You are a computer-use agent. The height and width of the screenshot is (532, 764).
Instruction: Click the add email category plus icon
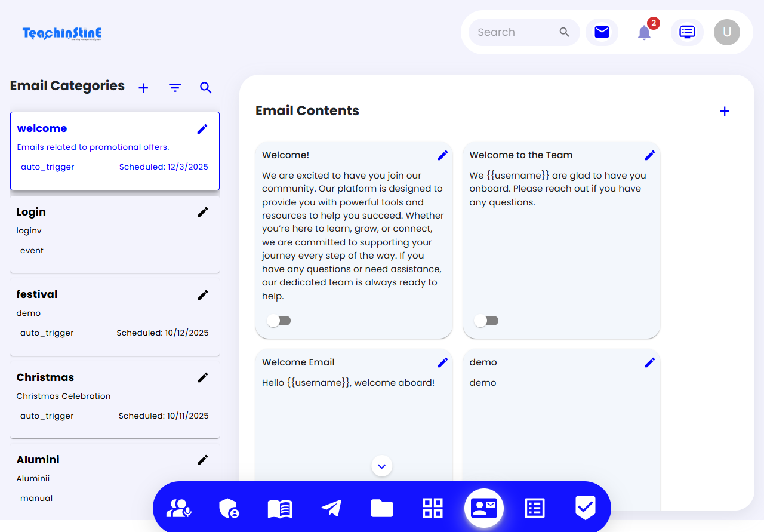143,88
